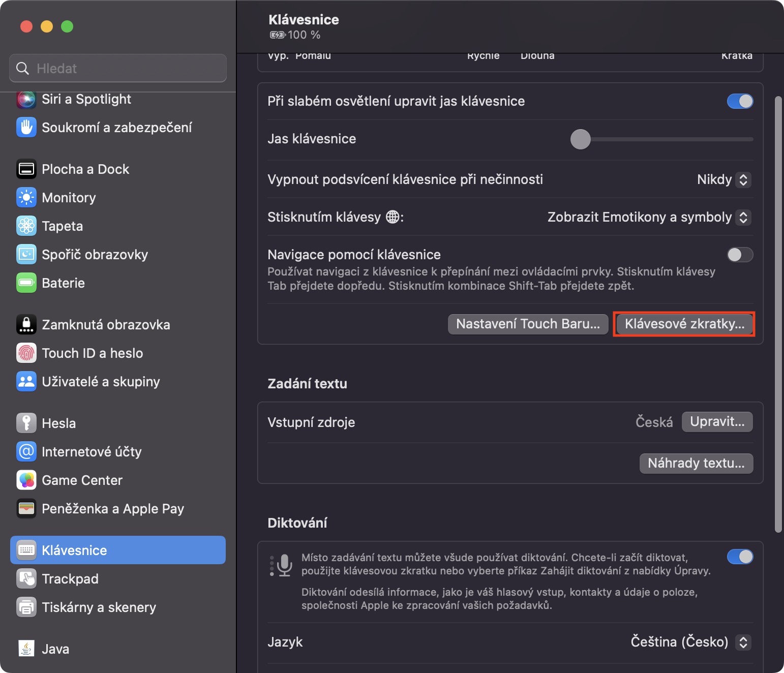Viewport: 784px width, 673px height.
Task: Open the Game Center icon
Action: coord(26,480)
